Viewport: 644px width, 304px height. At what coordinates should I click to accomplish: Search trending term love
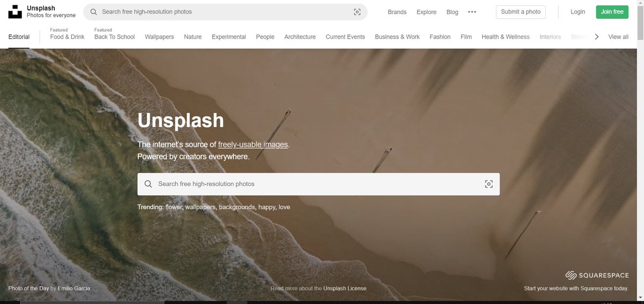[x=284, y=207]
